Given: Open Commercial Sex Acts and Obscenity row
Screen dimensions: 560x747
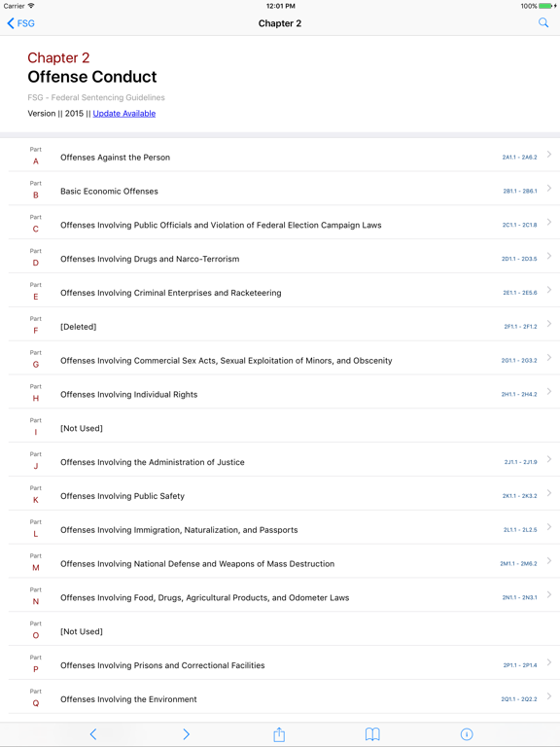Looking at the screenshot, I should tap(280, 358).
